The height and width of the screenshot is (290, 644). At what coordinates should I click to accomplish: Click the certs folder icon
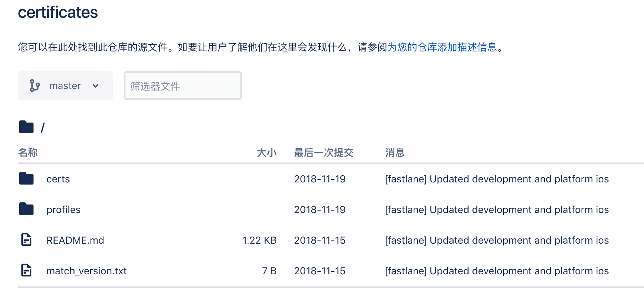pos(26,178)
